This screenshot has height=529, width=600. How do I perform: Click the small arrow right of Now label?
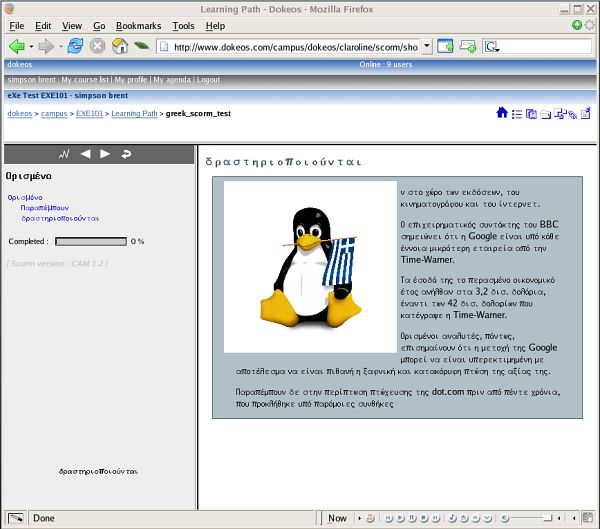[359, 518]
